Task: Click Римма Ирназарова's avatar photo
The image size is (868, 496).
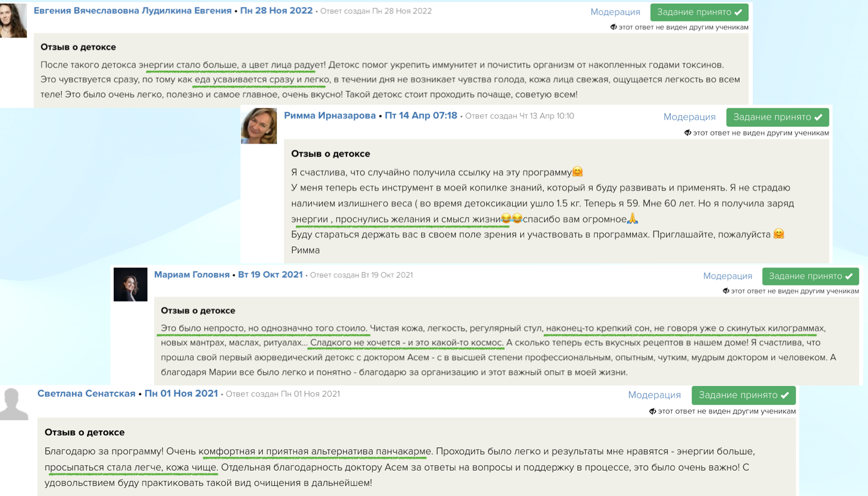Action: tap(259, 126)
